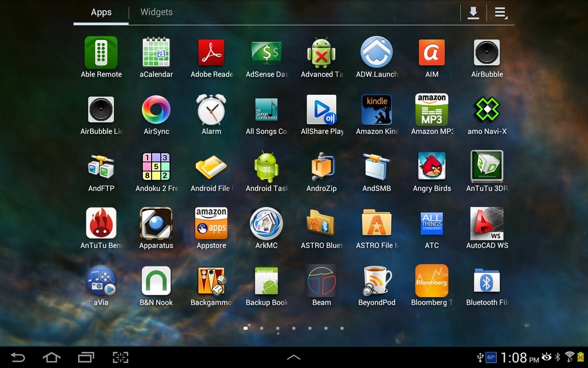Screen dimensions: 588x368
Task: Open the ATC All Things Considered app
Action: click(432, 224)
